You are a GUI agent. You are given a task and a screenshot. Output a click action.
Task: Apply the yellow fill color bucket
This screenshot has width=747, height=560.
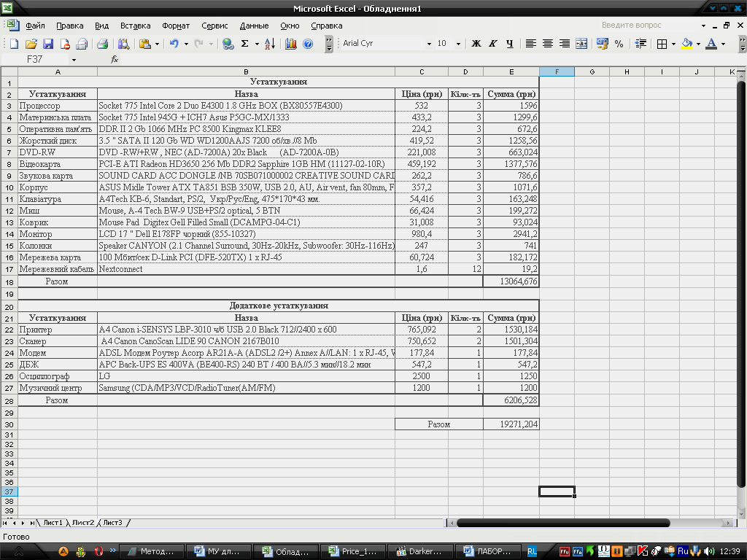pos(687,44)
